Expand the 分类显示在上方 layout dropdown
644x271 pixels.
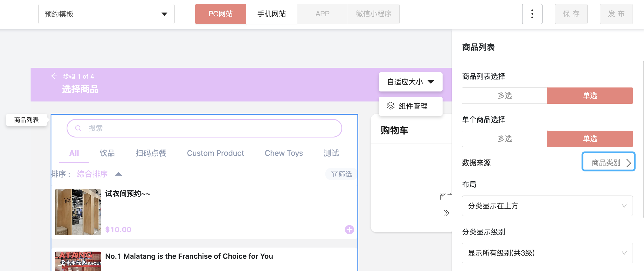[x=547, y=206]
